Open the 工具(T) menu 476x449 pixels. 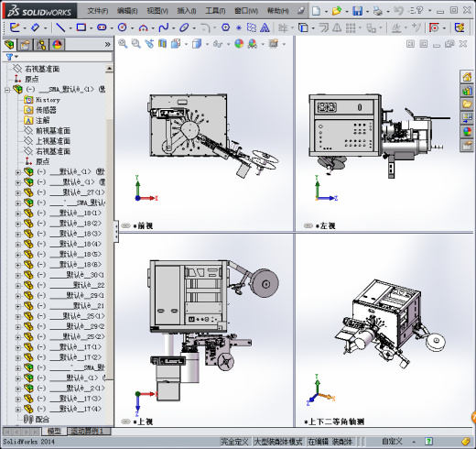[215, 11]
